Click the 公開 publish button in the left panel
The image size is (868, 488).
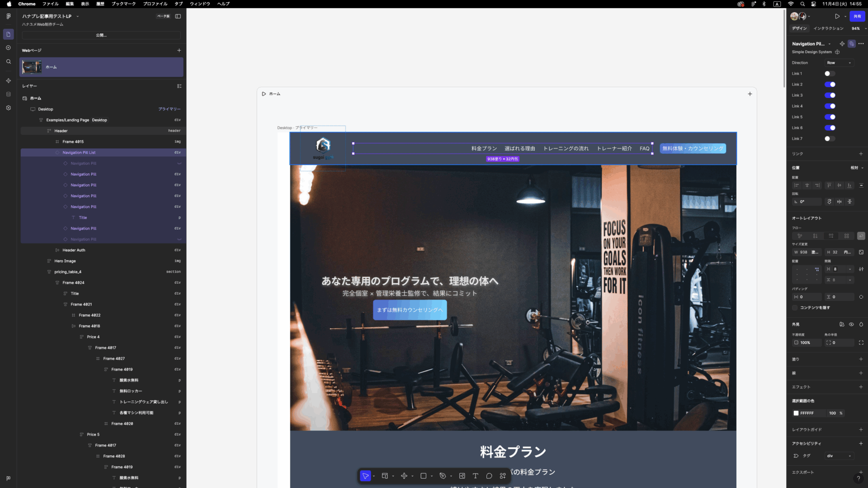101,35
